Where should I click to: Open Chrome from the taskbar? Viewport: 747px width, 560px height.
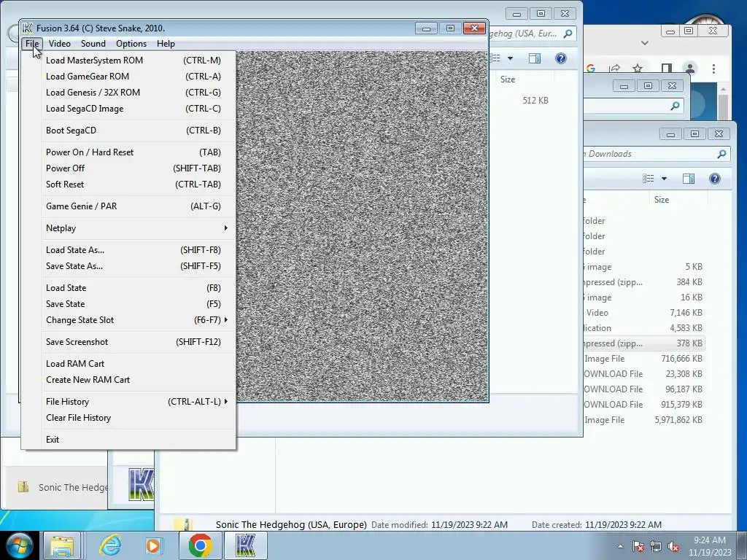pos(200,545)
